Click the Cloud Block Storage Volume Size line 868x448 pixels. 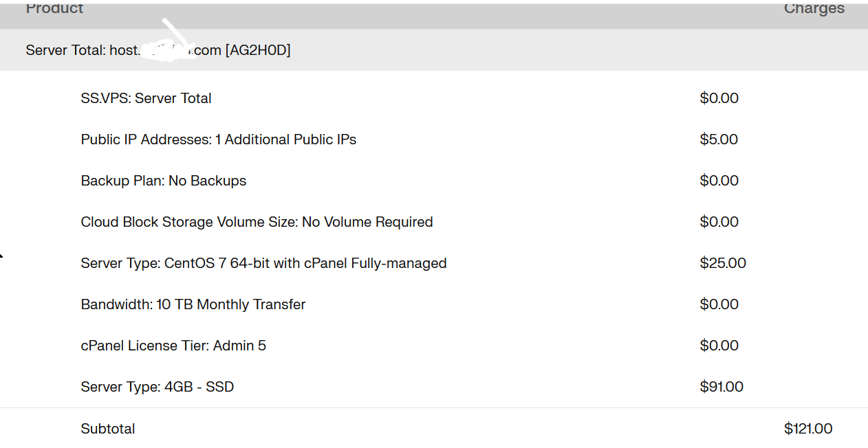[257, 222]
